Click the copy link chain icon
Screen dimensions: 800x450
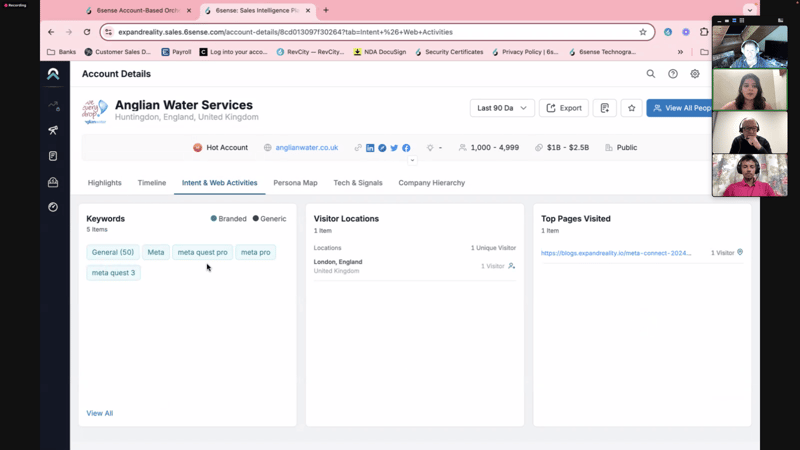pos(358,148)
